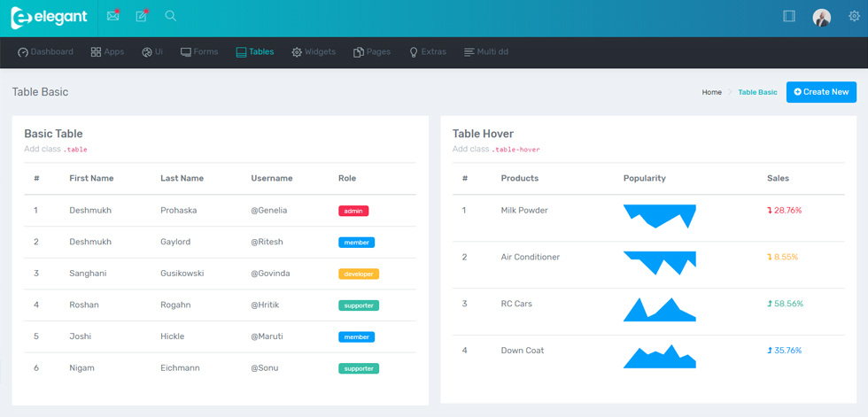Click the Products column header
The image size is (868, 417).
pos(520,178)
